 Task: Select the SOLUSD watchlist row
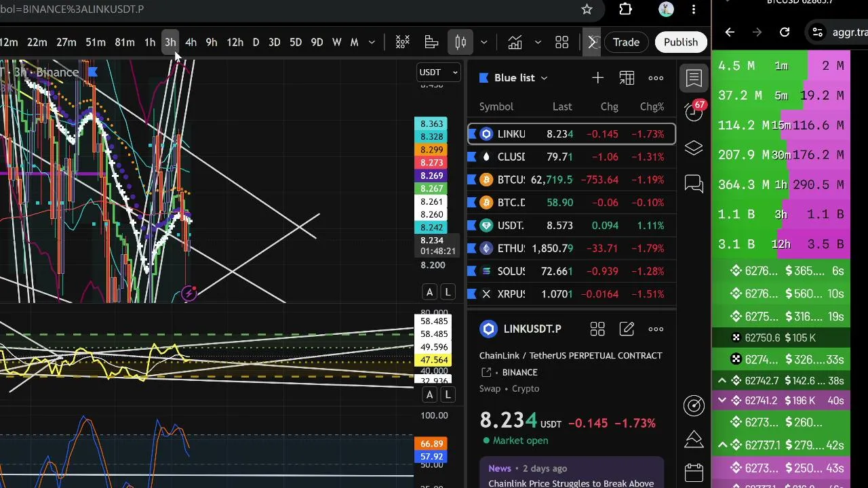tap(572, 271)
